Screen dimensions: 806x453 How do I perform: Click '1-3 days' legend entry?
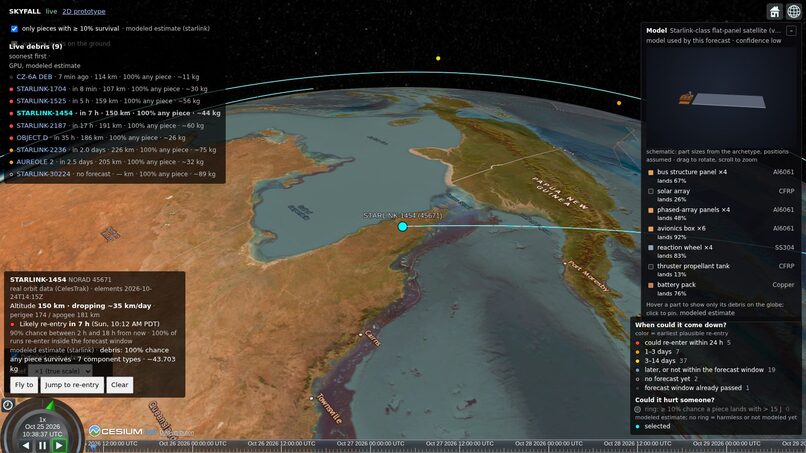657,352
